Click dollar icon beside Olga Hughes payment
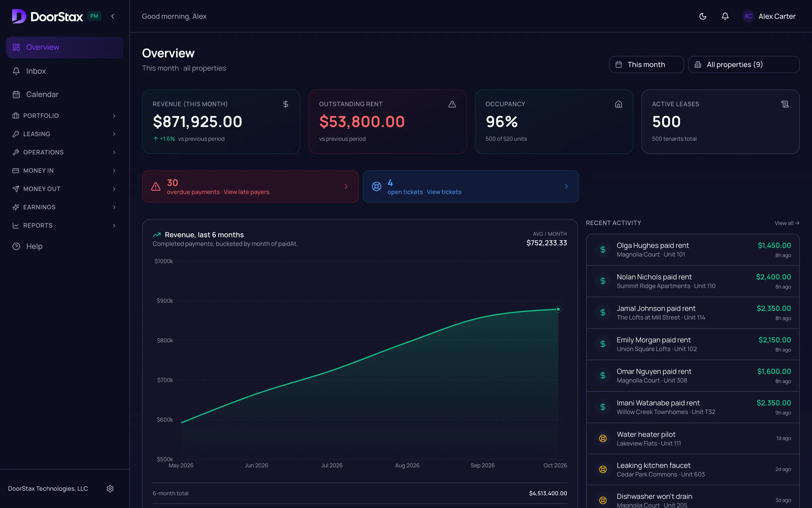This screenshot has width=812, height=508. [x=603, y=250]
